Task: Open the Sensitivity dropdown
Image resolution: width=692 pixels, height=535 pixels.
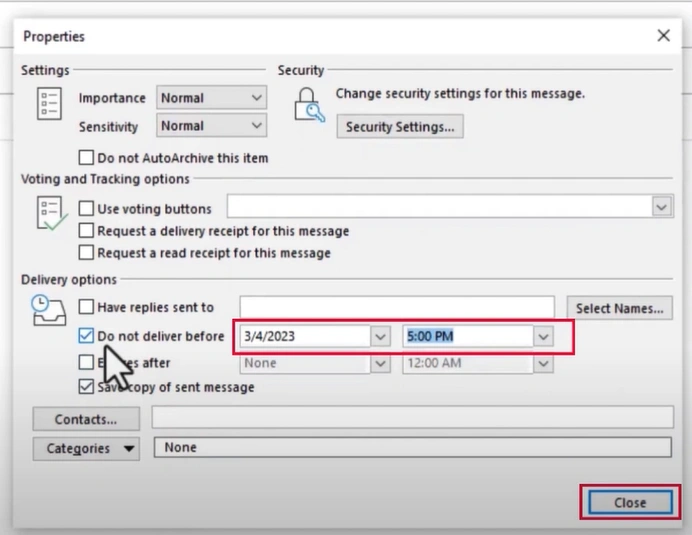Action: coord(211,125)
